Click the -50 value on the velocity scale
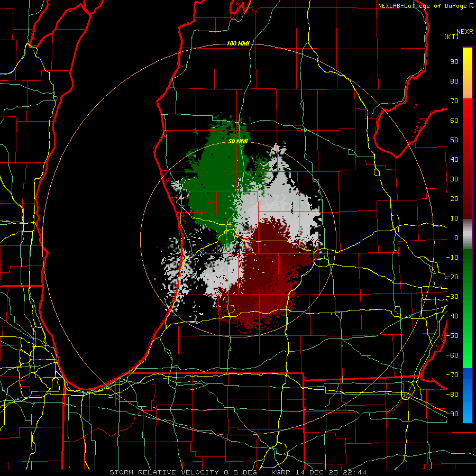This screenshot has height=476, width=476. click(x=452, y=336)
